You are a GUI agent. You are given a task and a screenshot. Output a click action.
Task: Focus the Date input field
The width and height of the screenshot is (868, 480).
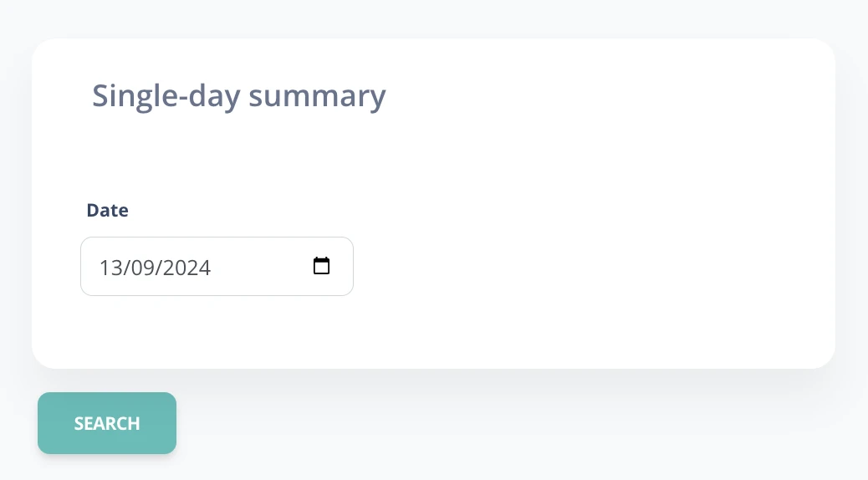217,266
